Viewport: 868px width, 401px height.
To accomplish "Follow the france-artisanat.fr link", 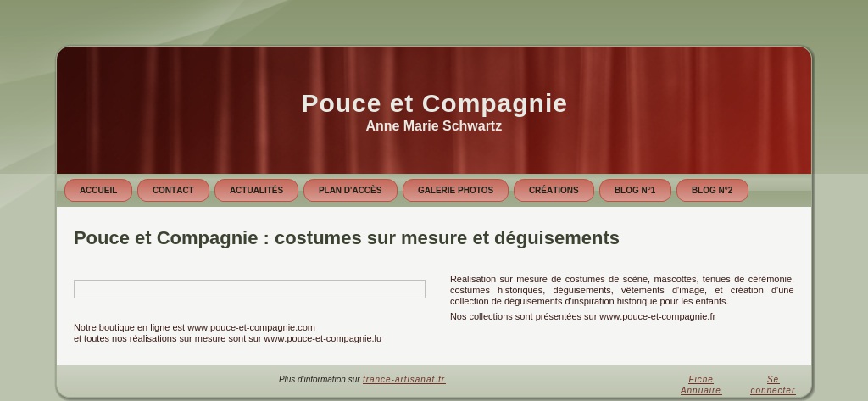I will (404, 380).
